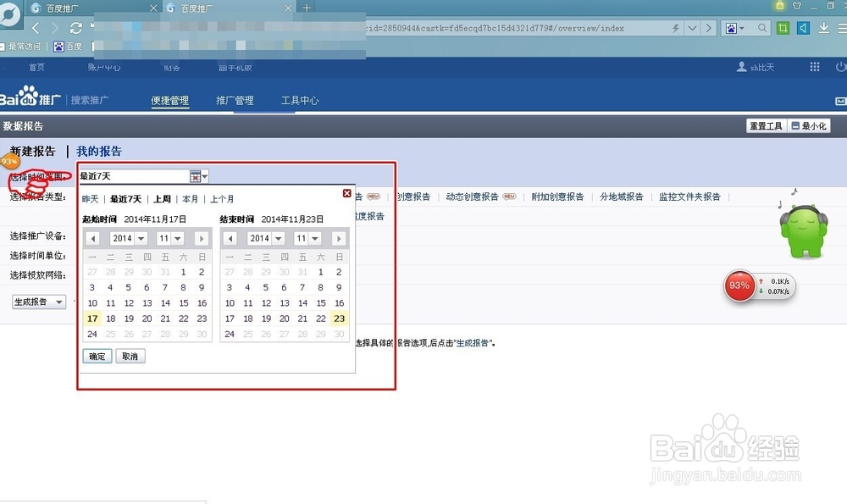Click the yellow lock icon in title bar
The width and height of the screenshot is (847, 504).
coord(779,7)
